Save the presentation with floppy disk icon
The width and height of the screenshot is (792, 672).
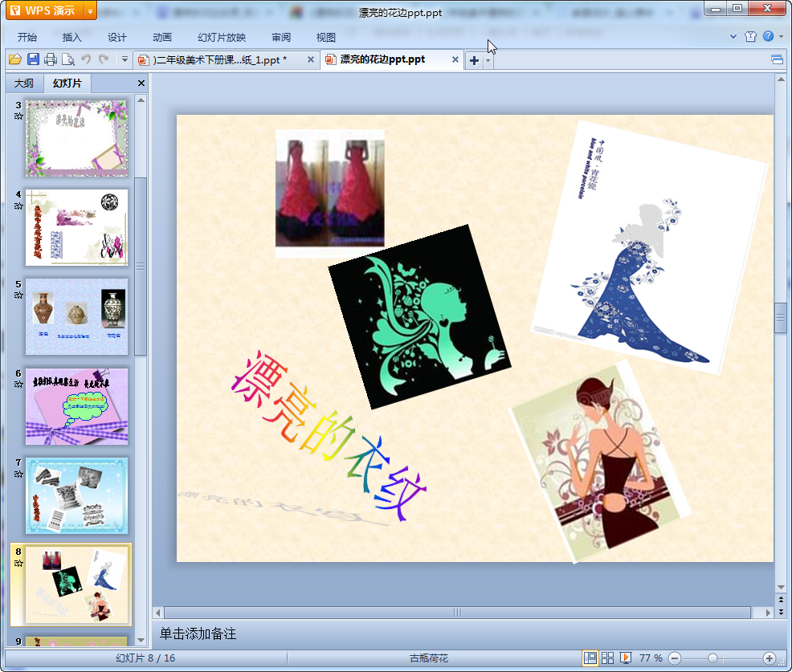pyautogui.click(x=34, y=59)
